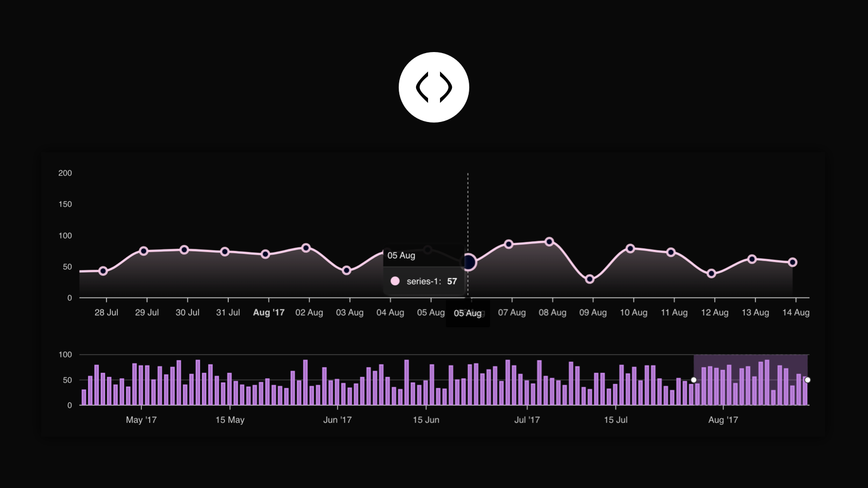Select the peak data point on 08 Aug
The image size is (868, 488).
point(550,242)
